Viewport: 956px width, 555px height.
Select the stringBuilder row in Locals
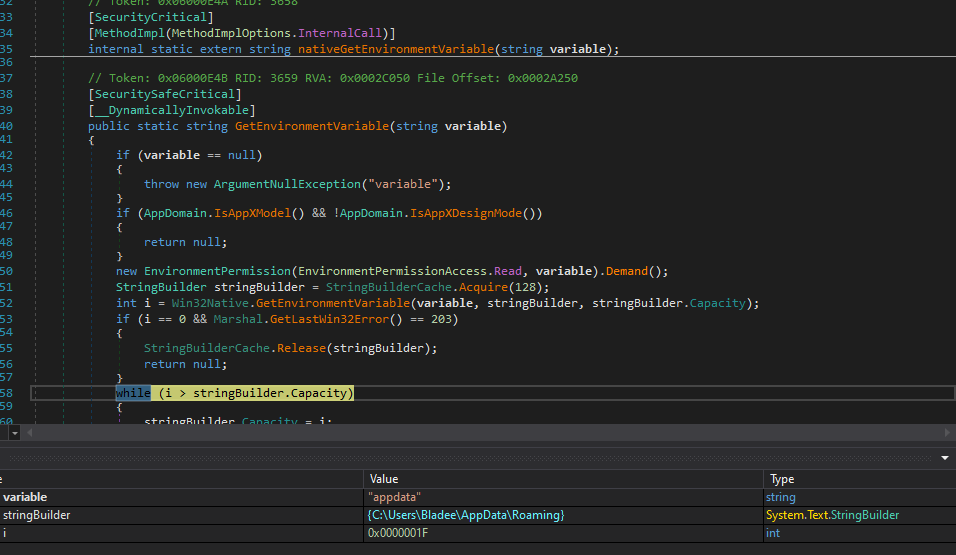pos(36,515)
